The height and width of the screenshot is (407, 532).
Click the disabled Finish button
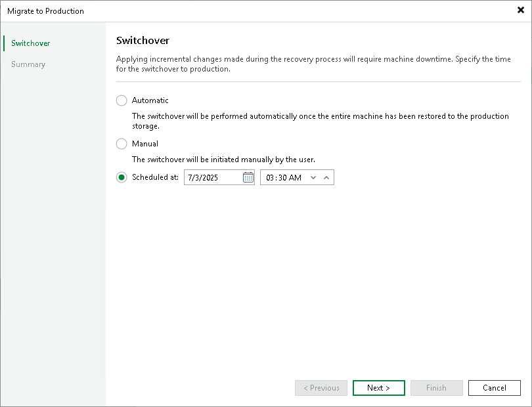click(436, 388)
